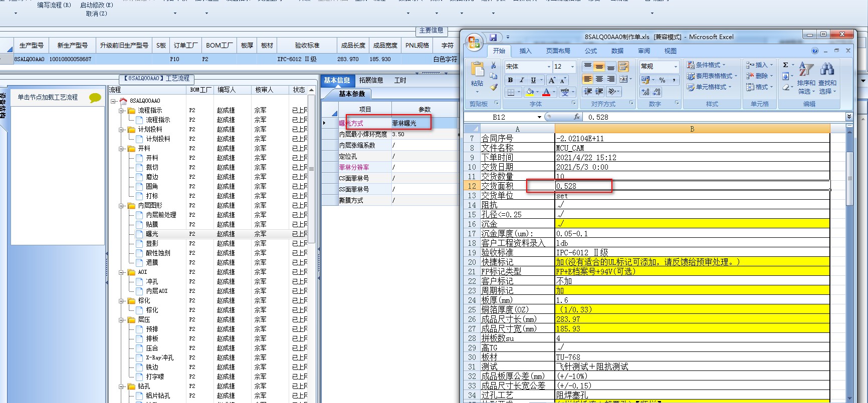Screen dimensions: 868x403
Task: Activate the Format Painter brush
Action: point(494,87)
